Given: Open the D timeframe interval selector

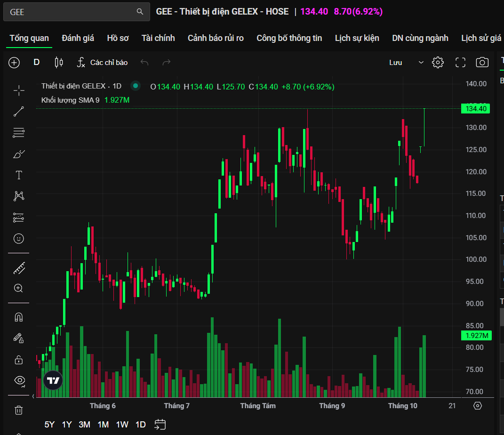Looking at the screenshot, I should tap(37, 62).
